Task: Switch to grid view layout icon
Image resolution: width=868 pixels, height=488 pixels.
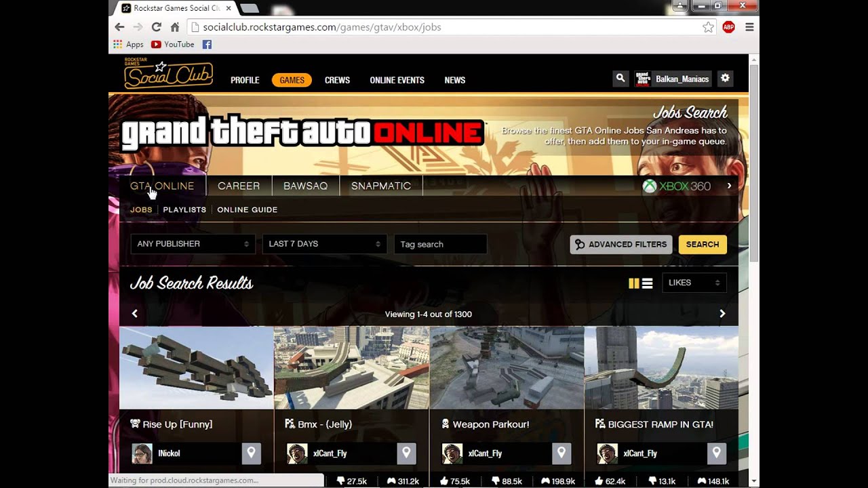Action: 634,283
